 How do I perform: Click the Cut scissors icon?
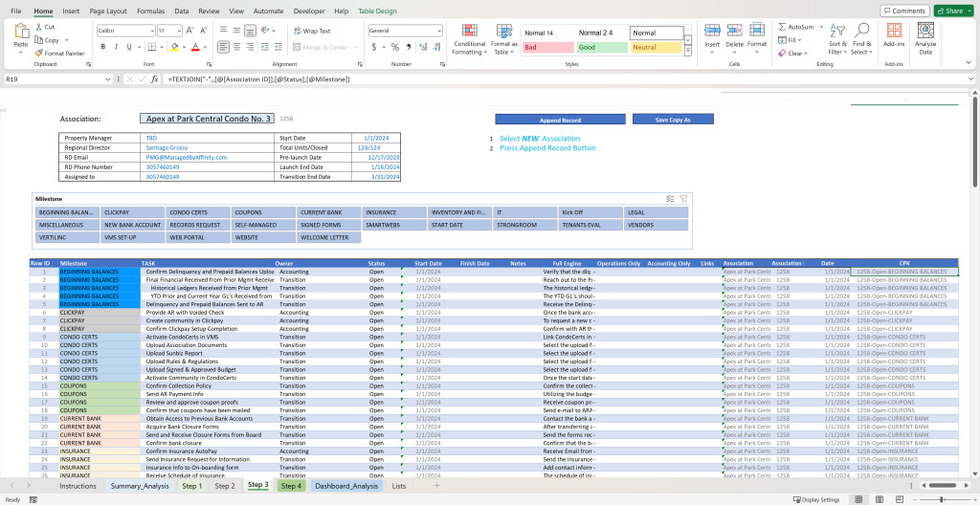pyautogui.click(x=38, y=27)
